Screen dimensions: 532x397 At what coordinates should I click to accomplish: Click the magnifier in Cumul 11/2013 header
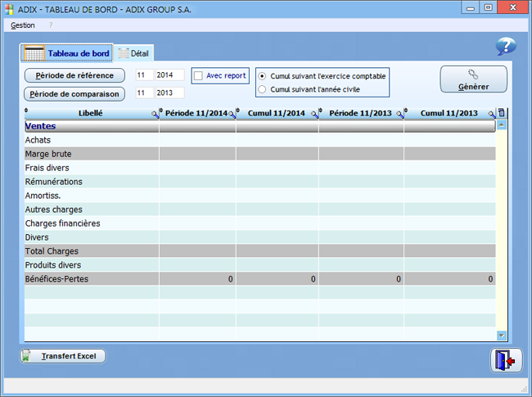pos(491,115)
